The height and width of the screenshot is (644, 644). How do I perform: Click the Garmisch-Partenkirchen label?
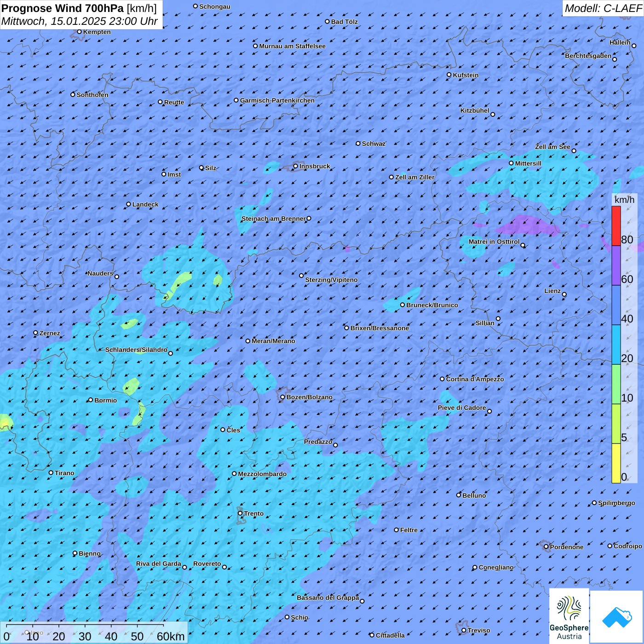coord(277,100)
